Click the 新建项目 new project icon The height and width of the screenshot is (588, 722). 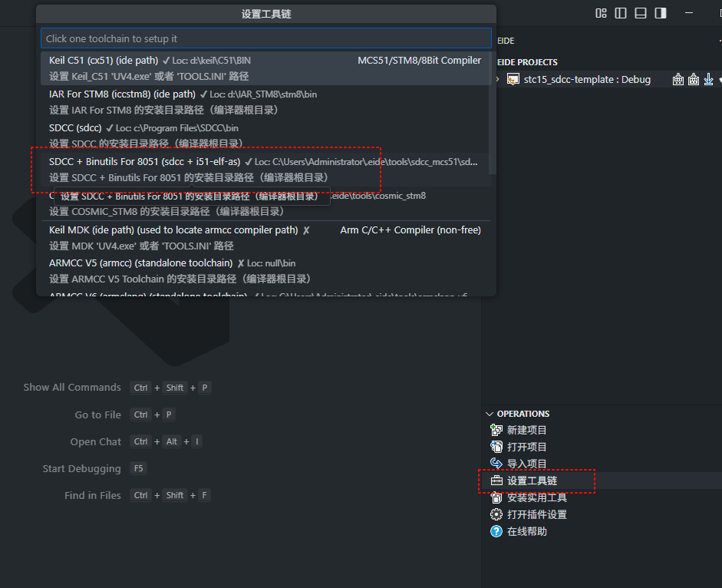[x=496, y=430]
